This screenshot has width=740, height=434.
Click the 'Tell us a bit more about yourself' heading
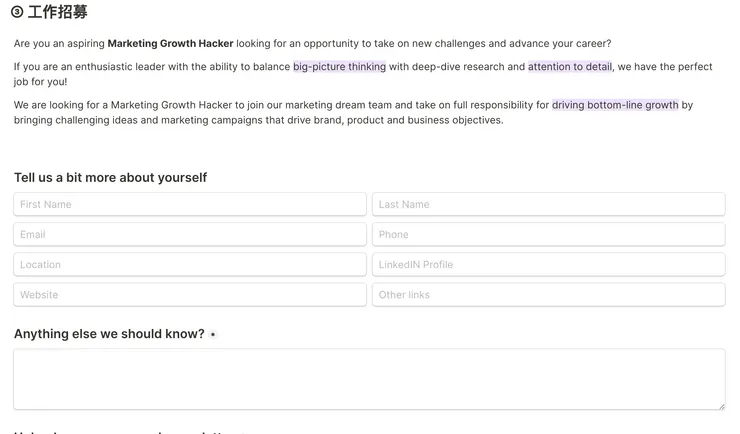[x=110, y=177]
